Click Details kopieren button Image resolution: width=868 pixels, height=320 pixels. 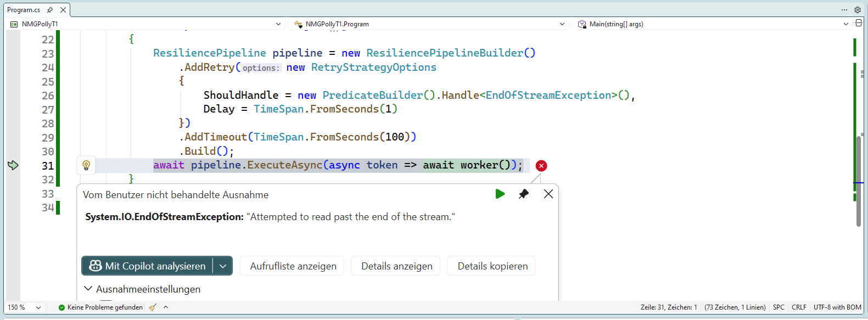click(x=491, y=266)
